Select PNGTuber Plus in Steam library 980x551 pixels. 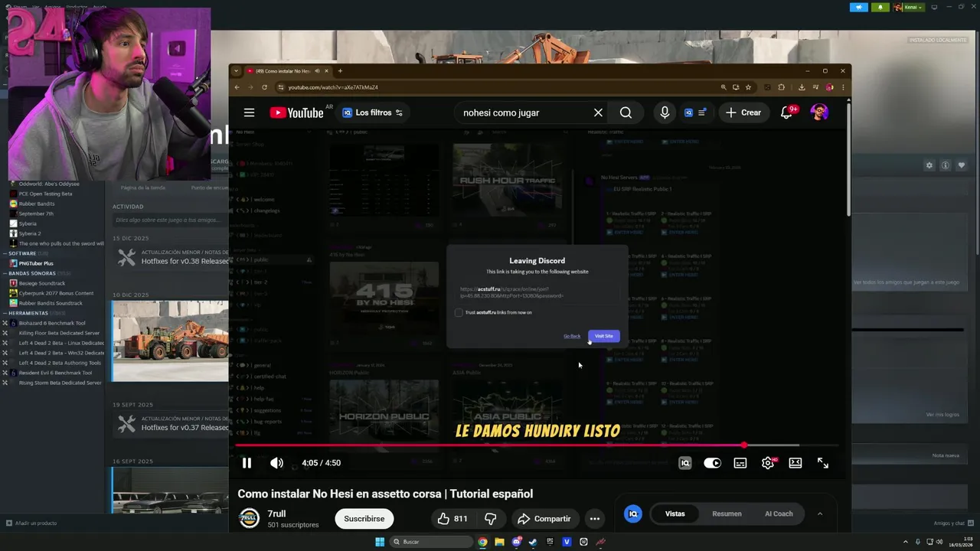click(x=36, y=263)
